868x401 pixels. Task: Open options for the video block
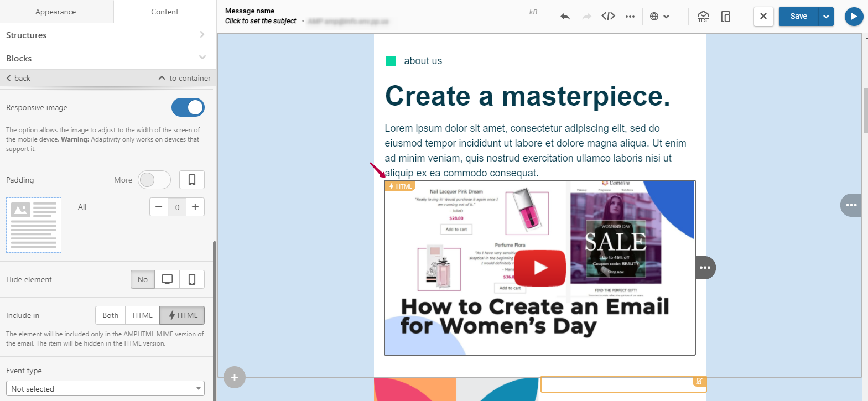pos(705,268)
